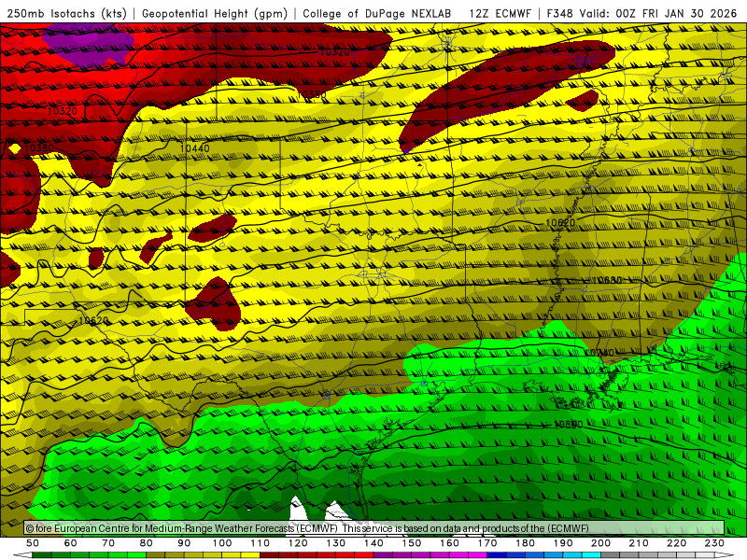
Task: Click legend scale value 230
Action: point(714,543)
